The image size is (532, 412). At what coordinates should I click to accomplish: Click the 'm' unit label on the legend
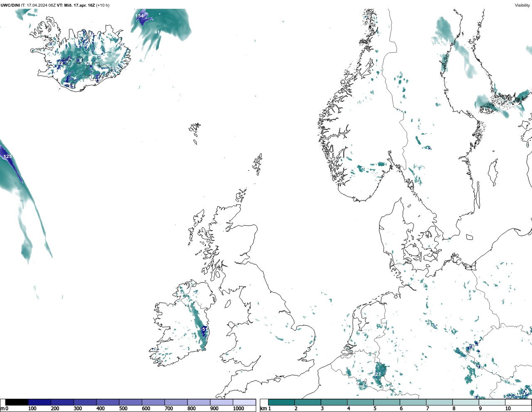pyautogui.click(x=2, y=409)
